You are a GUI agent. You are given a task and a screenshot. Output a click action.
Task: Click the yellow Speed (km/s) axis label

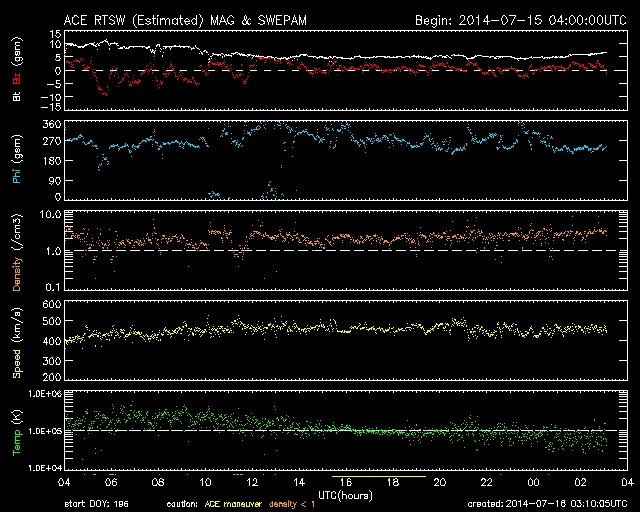coord(15,341)
